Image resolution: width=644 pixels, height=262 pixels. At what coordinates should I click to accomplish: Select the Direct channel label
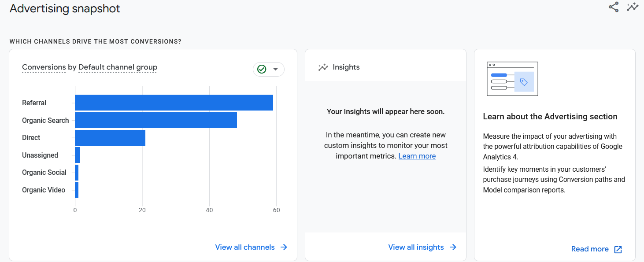tap(31, 138)
